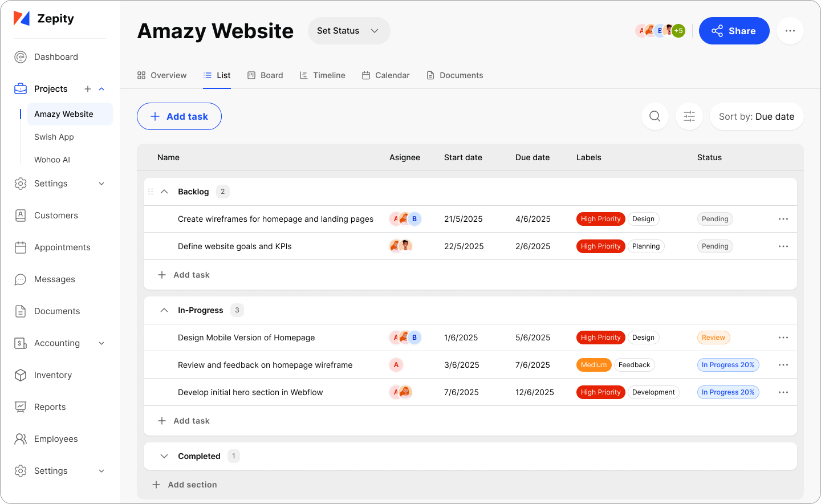Open the filter sliders icon
Viewport: 821px width, 504px height.
pos(689,116)
